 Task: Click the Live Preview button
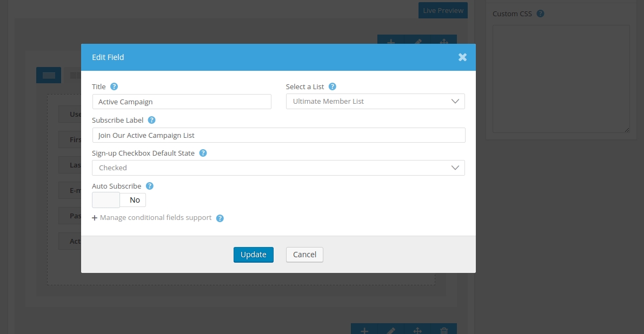pyautogui.click(x=443, y=11)
